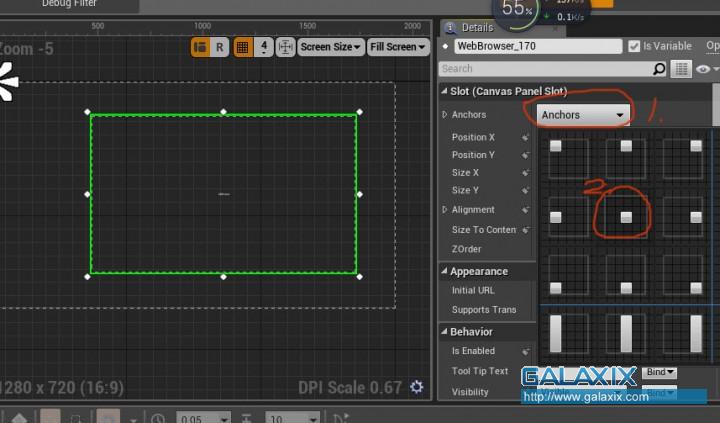
Task: Click the Details search box
Action: (545, 69)
